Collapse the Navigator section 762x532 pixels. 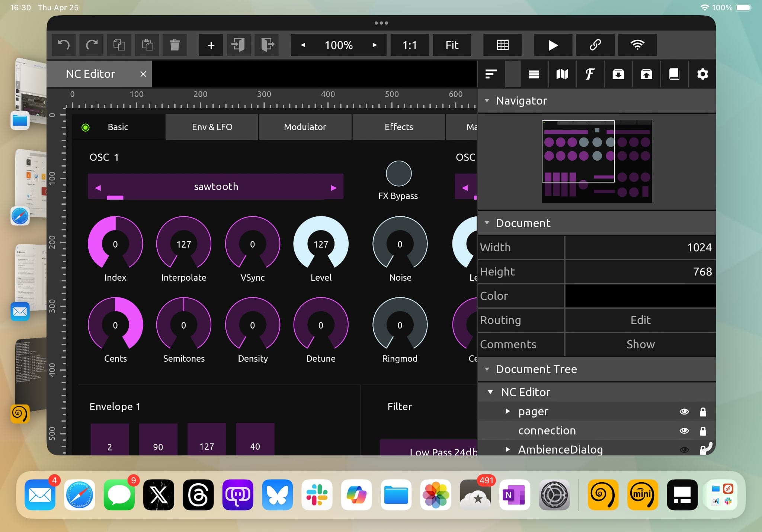(487, 100)
